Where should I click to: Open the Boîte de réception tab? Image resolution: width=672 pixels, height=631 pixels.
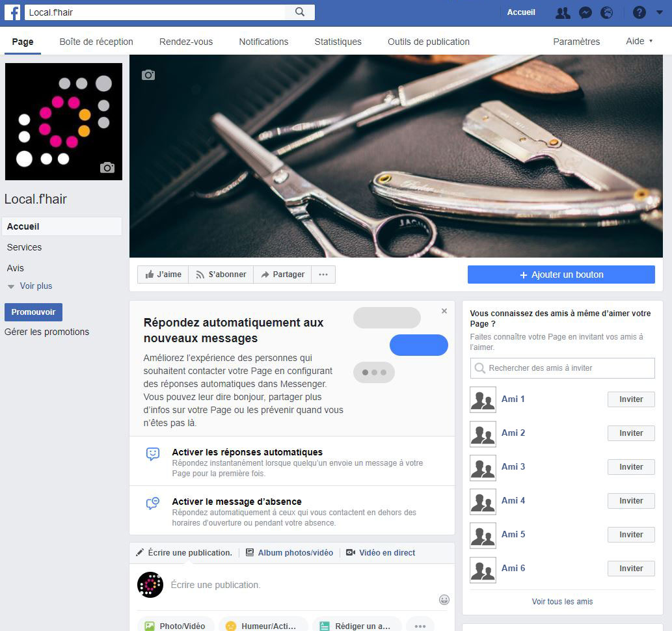pos(96,42)
